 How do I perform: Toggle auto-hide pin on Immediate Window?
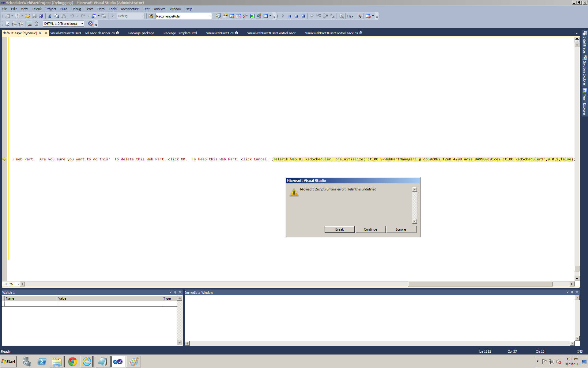(572, 292)
